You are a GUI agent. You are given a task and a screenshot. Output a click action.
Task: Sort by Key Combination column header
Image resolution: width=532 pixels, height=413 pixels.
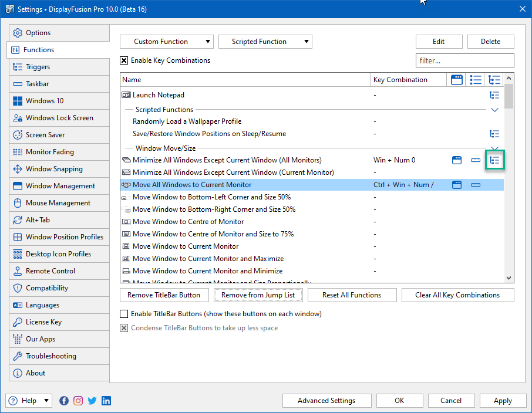pyautogui.click(x=409, y=80)
